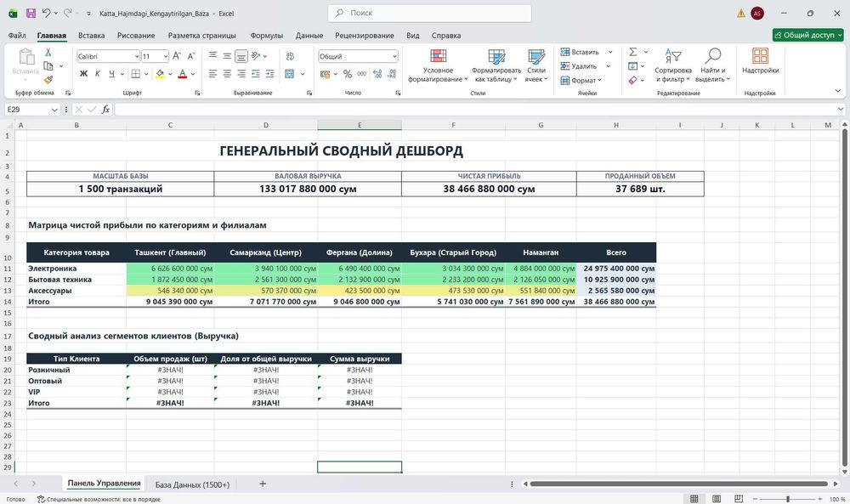Select the Format Painter brush icon

(48, 80)
